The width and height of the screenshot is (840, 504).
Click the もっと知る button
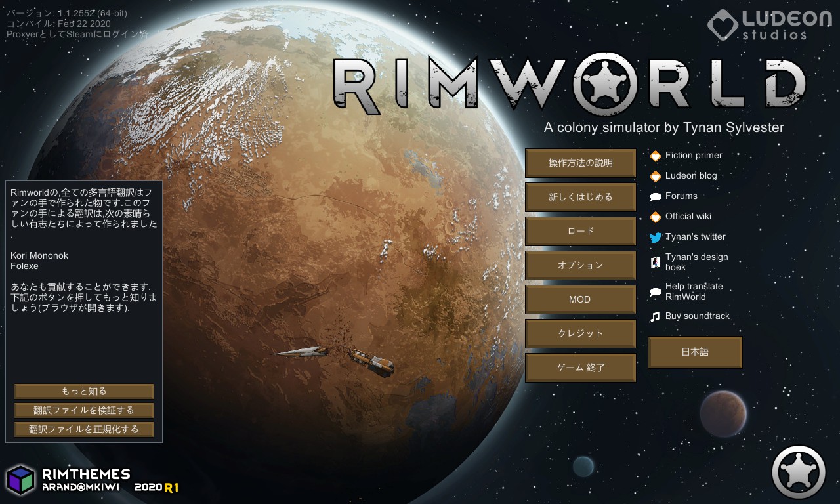[84, 391]
